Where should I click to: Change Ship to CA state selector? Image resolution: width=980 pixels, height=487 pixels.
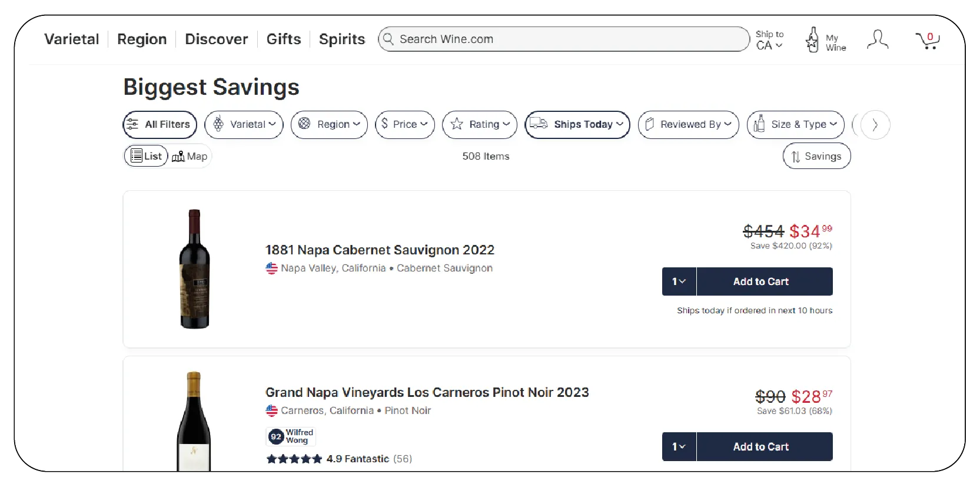[769, 40]
